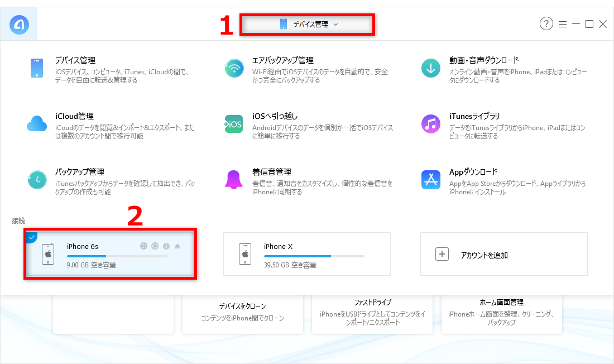
Task: Open the Appダウンロード entry
Action: [x=473, y=172]
